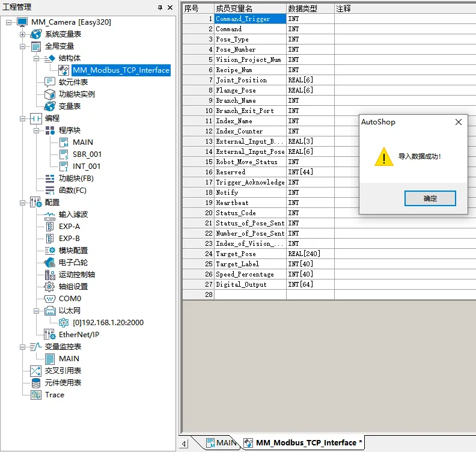Select the EXP-B tree item

tap(69, 239)
